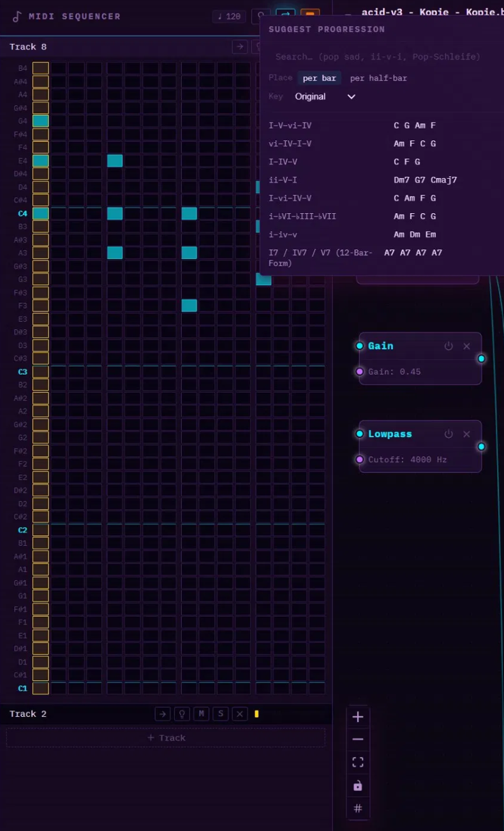The image size is (504, 831).
Task: Click the Lowpass node title
Action: (x=390, y=434)
